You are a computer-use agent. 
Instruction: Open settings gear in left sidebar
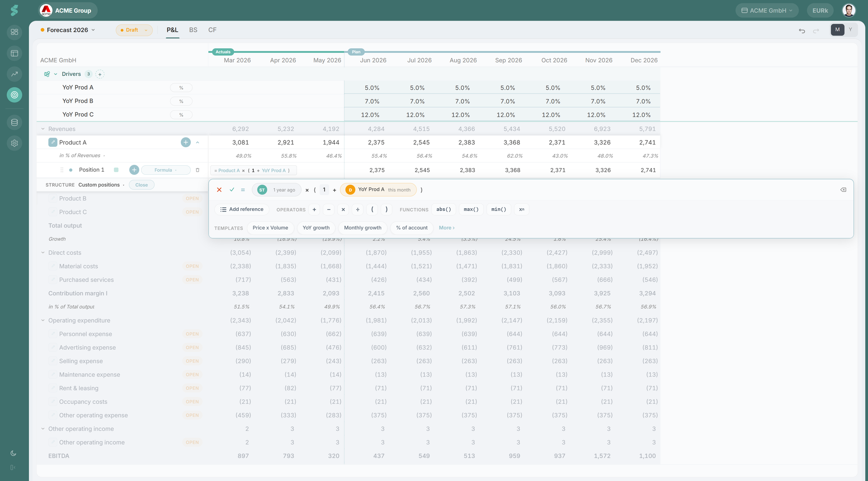pos(14,143)
